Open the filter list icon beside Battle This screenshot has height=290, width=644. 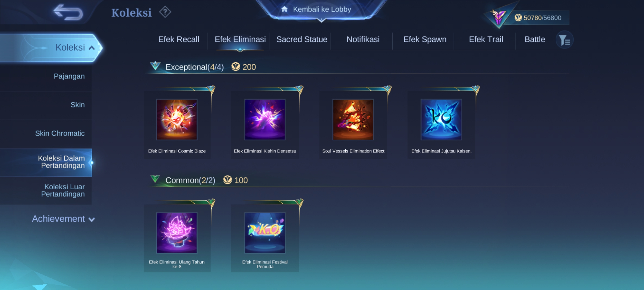(x=565, y=40)
